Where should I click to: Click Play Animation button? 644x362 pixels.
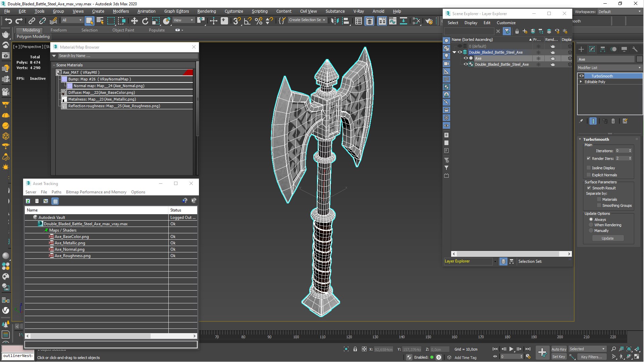(511, 349)
